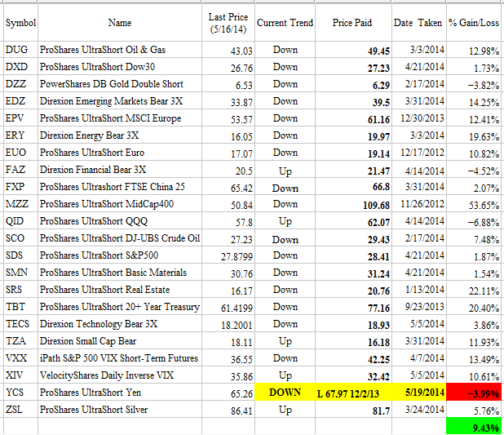504x435 pixels.
Task: Select the Name column header
Action: point(120,23)
